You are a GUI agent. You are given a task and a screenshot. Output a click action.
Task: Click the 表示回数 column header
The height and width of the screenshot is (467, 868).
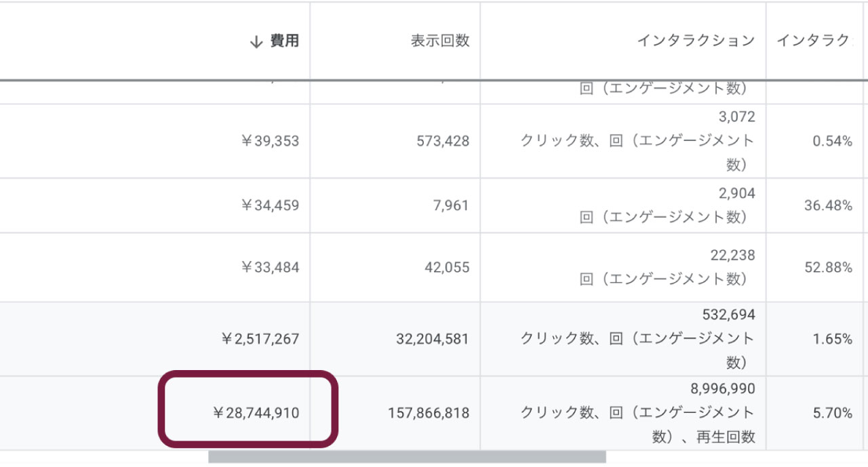click(439, 41)
